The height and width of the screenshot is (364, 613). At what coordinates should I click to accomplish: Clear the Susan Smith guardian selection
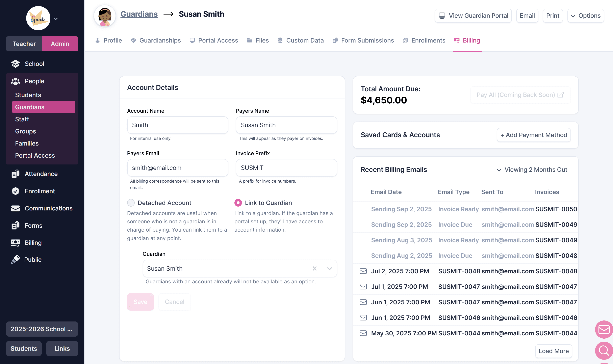tap(314, 269)
